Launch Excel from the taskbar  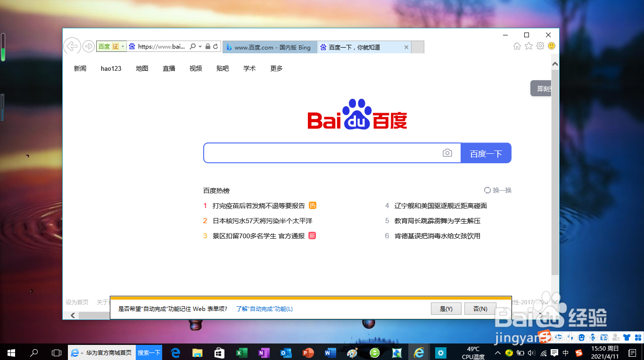tap(242, 352)
